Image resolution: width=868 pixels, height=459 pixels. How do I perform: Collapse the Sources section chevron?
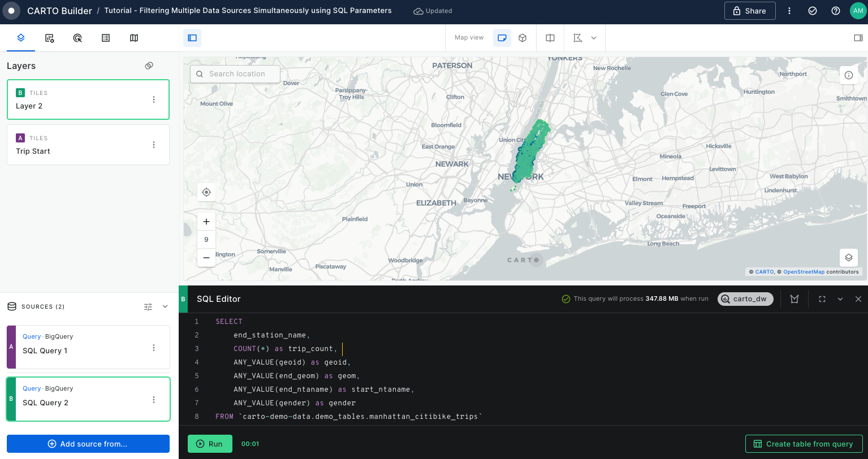(x=165, y=306)
